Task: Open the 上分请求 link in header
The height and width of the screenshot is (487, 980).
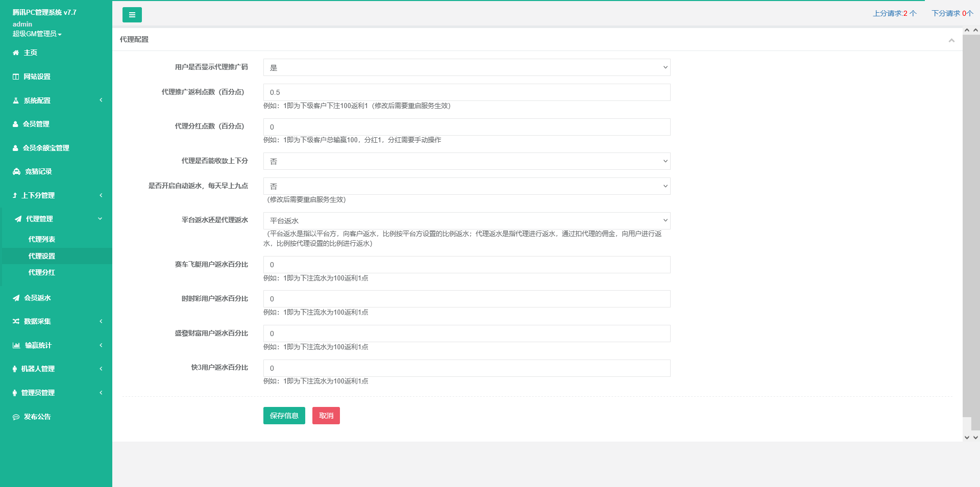Action: point(895,13)
